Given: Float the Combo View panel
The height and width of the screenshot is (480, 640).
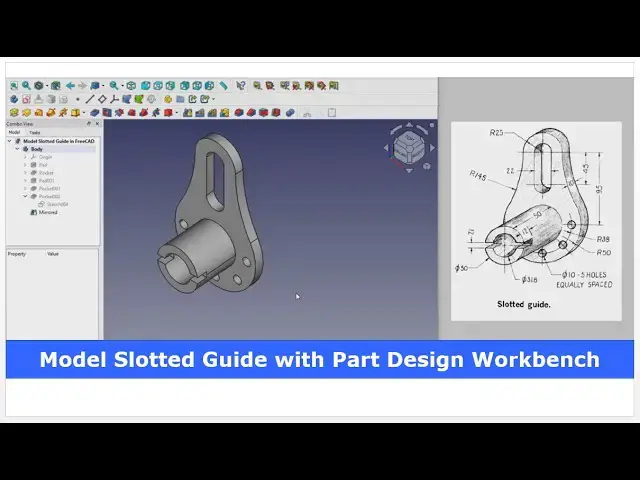Looking at the screenshot, I should [x=89, y=123].
